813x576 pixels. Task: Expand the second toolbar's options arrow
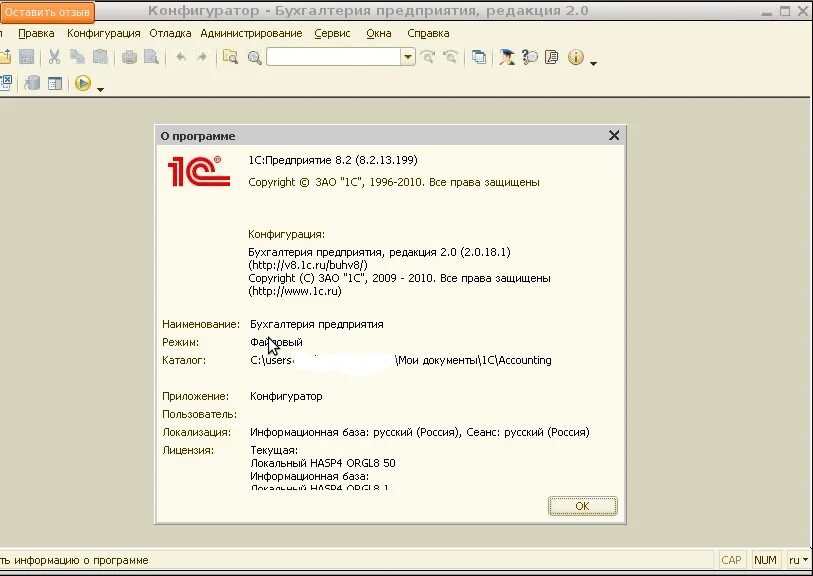tap(101, 90)
